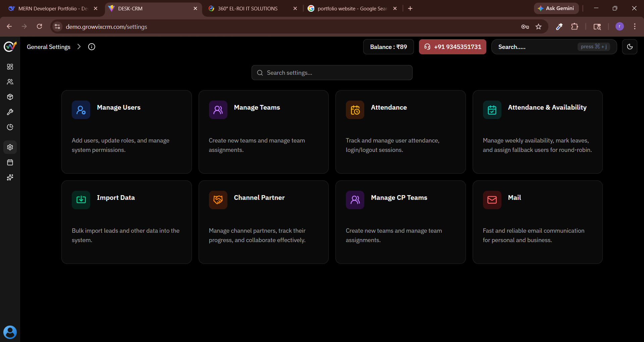Click the address bar URL
644x342 pixels.
pos(106,26)
